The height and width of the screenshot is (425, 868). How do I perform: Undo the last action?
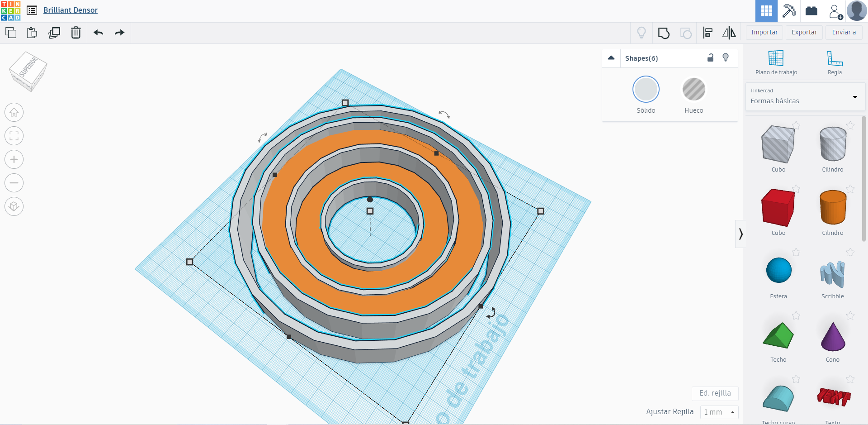pyautogui.click(x=98, y=33)
